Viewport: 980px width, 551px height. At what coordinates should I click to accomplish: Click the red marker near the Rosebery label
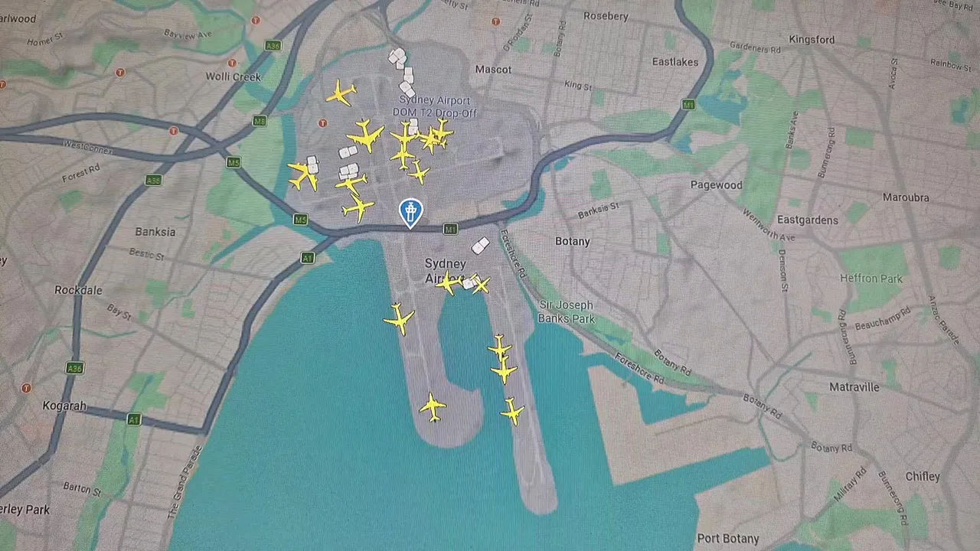[x=495, y=21]
